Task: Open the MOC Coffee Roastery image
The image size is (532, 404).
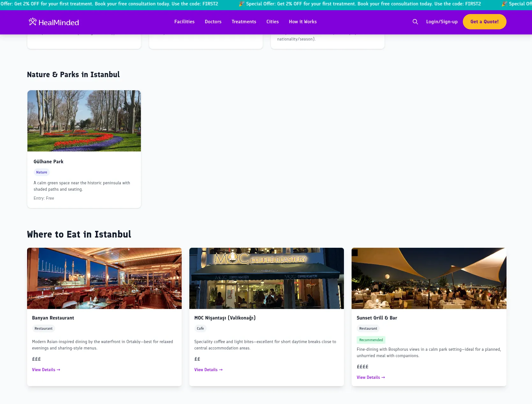Action: (x=266, y=278)
